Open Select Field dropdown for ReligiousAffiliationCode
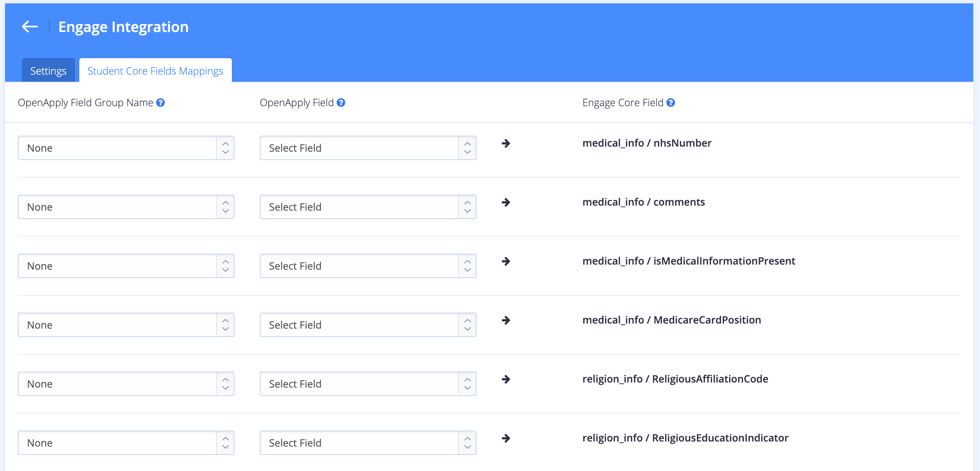This screenshot has width=980, height=471. point(368,384)
